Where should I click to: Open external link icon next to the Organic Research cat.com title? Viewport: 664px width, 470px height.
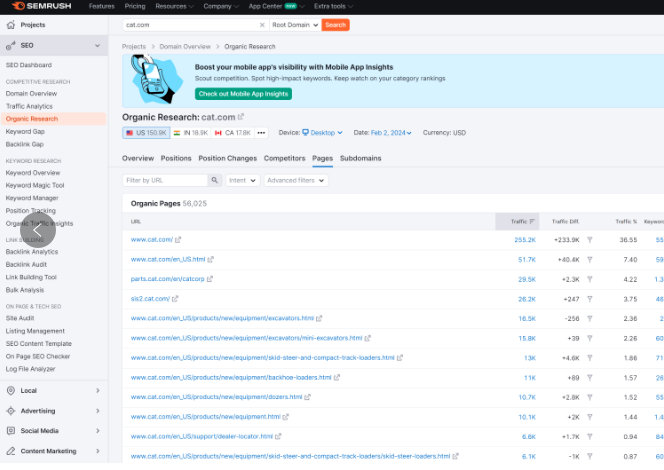point(240,117)
